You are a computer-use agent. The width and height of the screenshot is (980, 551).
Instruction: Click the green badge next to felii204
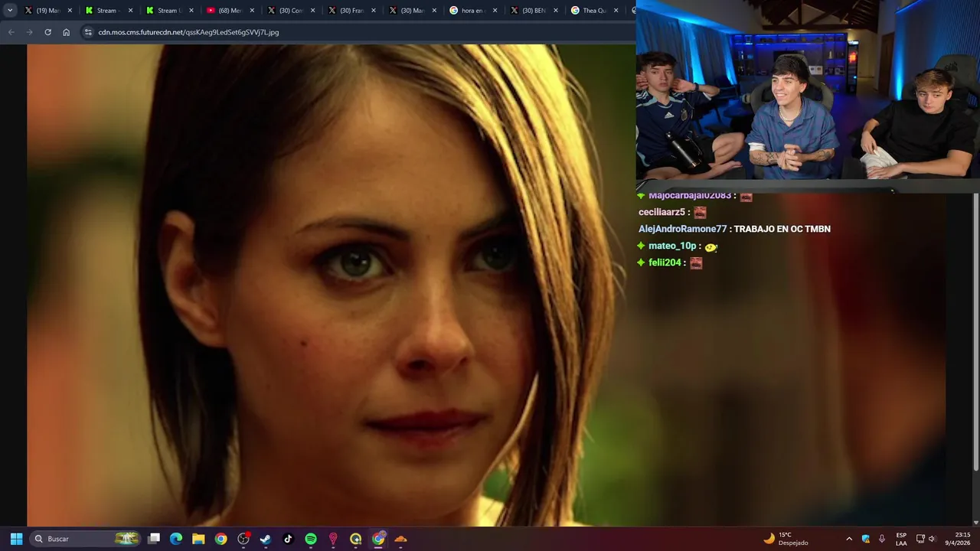(641, 262)
